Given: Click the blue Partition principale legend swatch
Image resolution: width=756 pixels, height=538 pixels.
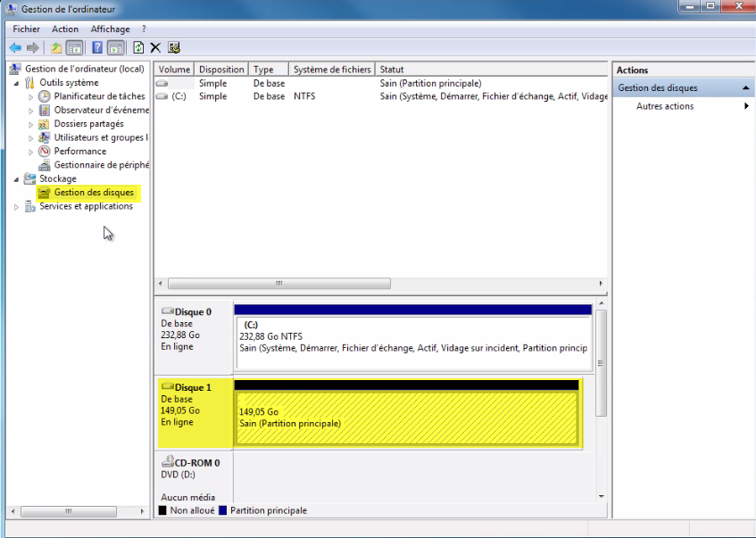Looking at the screenshot, I should (222, 510).
